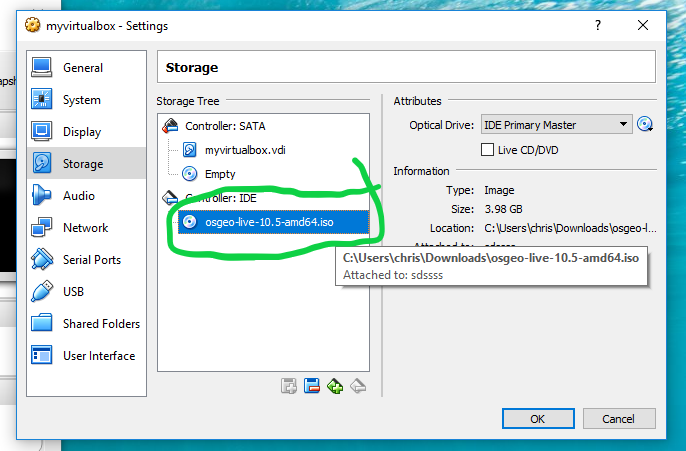
Task: Click the User Interface window icon
Action: point(42,355)
